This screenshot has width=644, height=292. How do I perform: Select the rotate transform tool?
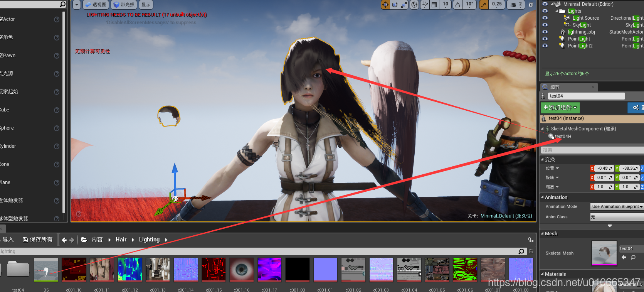[x=395, y=5]
